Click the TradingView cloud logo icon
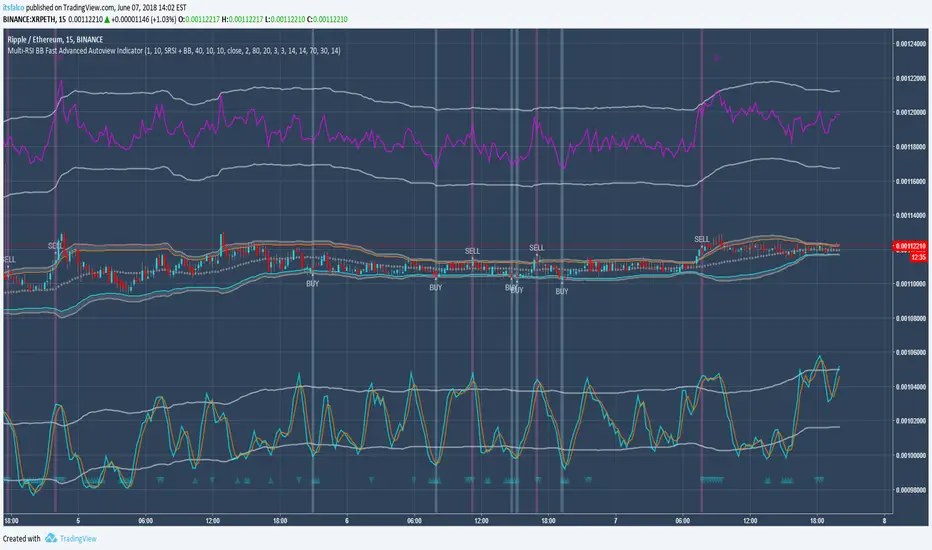Viewport: 932px width, 550px height. (x=51, y=538)
